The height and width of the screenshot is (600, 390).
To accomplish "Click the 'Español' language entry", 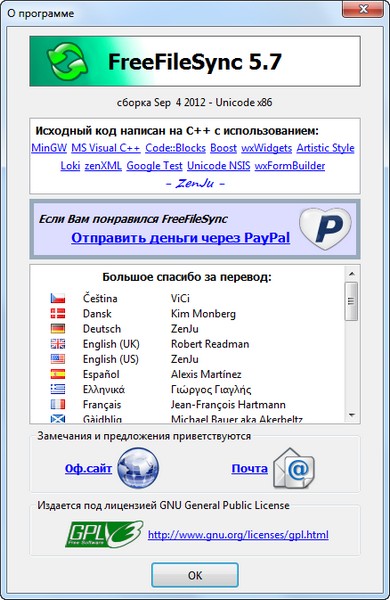I will [x=101, y=374].
